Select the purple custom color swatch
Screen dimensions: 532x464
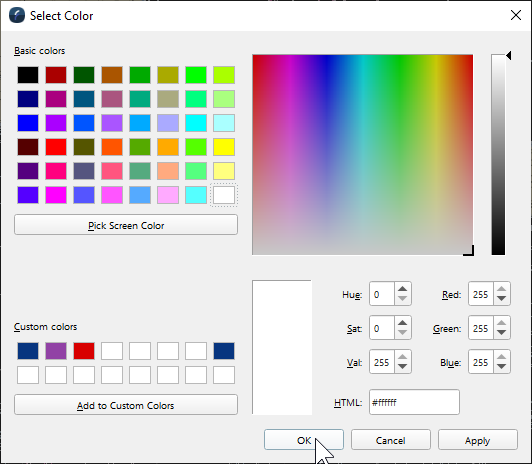click(56, 351)
